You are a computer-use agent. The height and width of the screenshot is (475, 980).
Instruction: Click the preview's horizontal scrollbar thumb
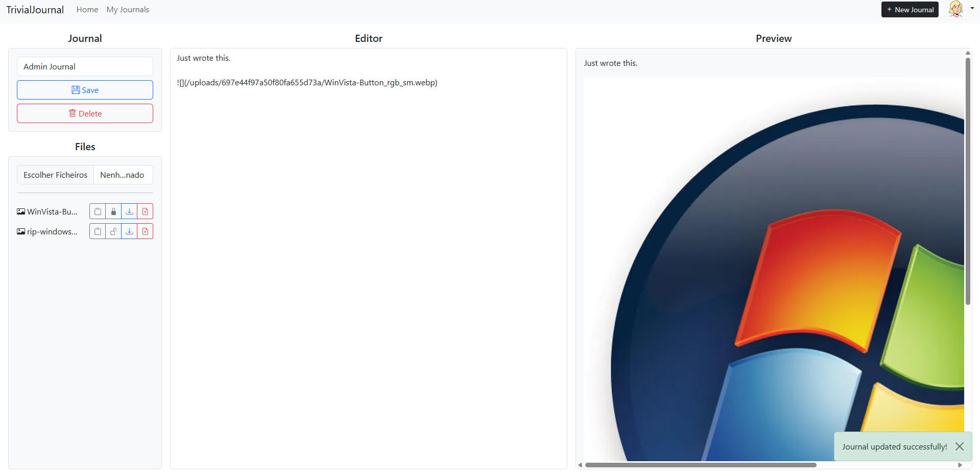(x=701, y=465)
